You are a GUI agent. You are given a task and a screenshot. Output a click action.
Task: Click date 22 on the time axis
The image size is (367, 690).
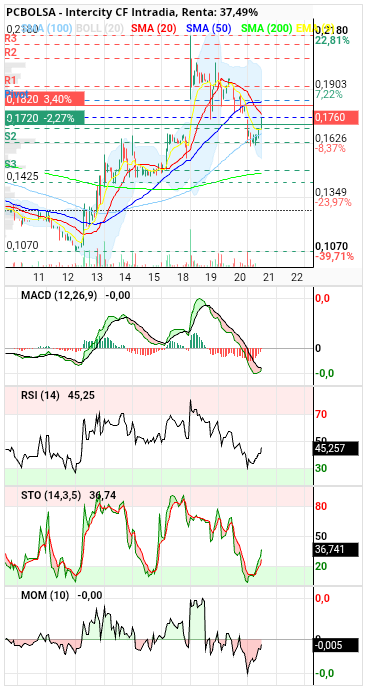coord(297,277)
